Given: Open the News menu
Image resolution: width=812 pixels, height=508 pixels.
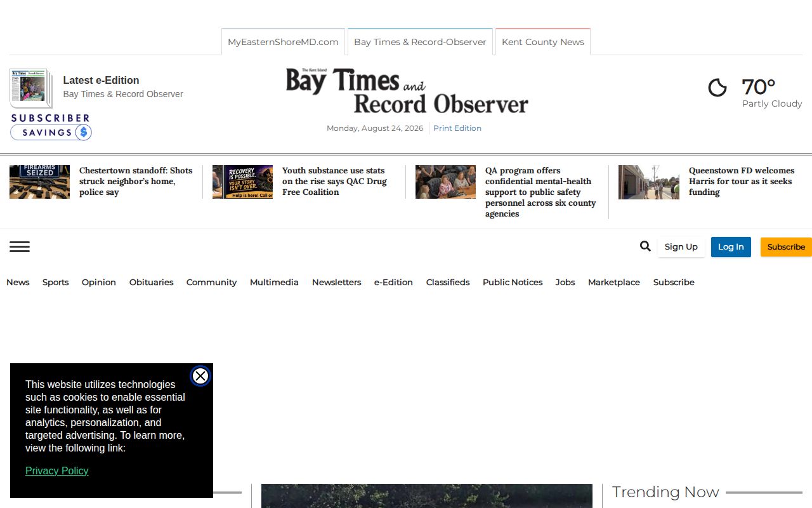Looking at the screenshot, I should 18,282.
